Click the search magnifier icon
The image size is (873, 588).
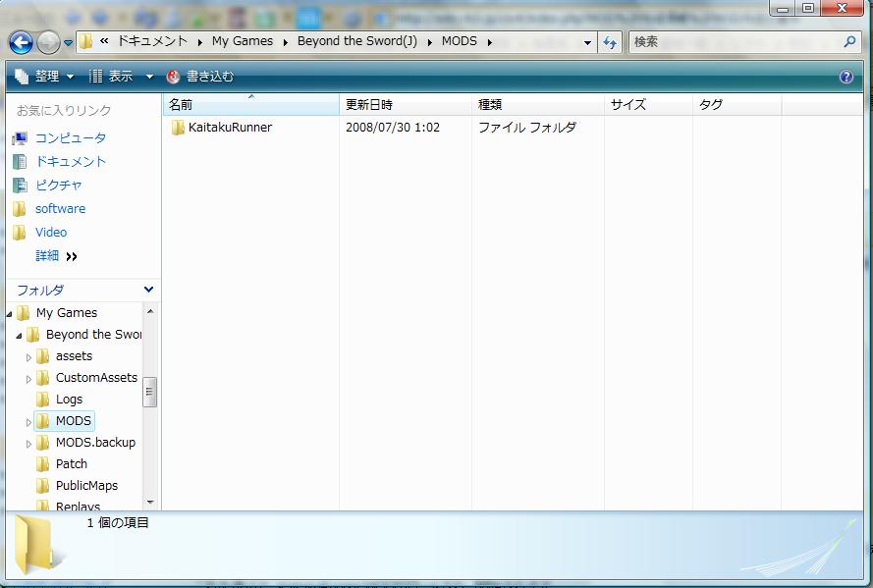pyautogui.click(x=850, y=42)
